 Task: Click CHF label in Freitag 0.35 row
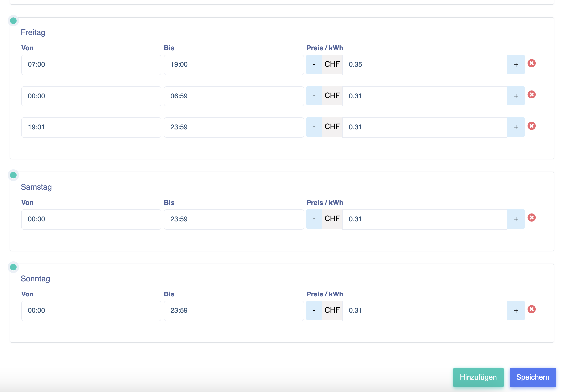tap(332, 64)
